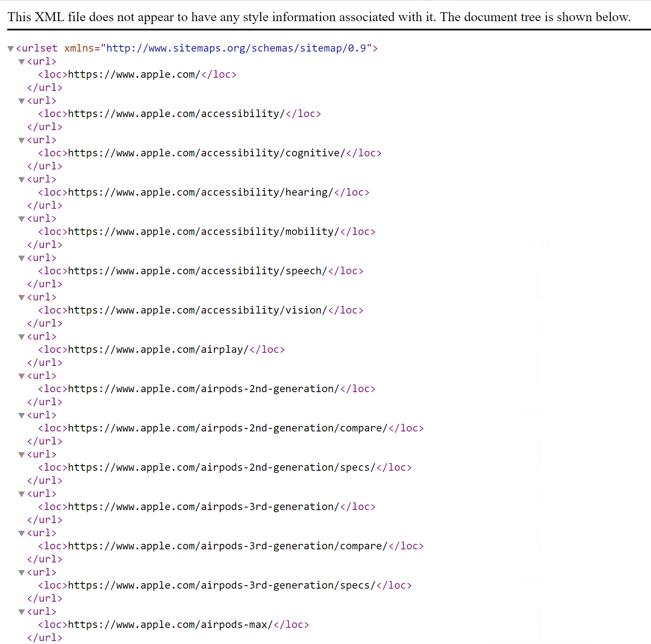Screen dimensions: 651x644
Task: Collapse the root urlset node triangle
Action: pos(11,49)
